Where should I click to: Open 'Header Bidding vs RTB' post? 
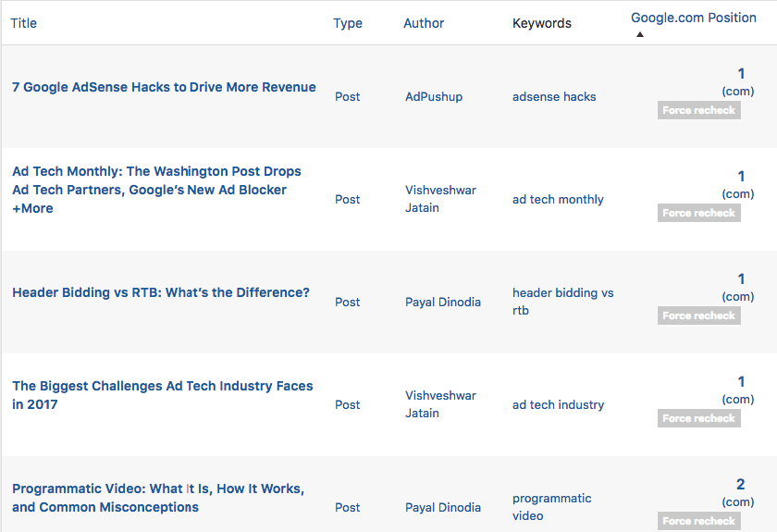pos(161,292)
